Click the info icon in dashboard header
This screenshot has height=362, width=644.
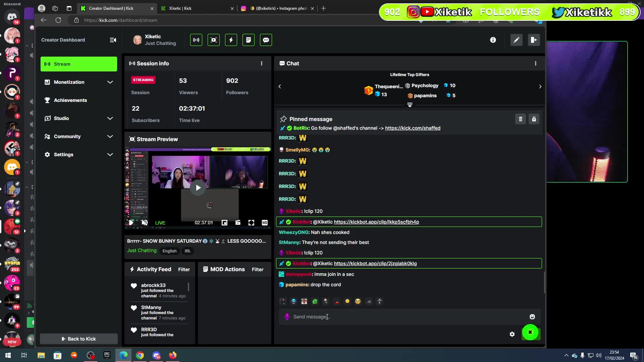[493, 40]
